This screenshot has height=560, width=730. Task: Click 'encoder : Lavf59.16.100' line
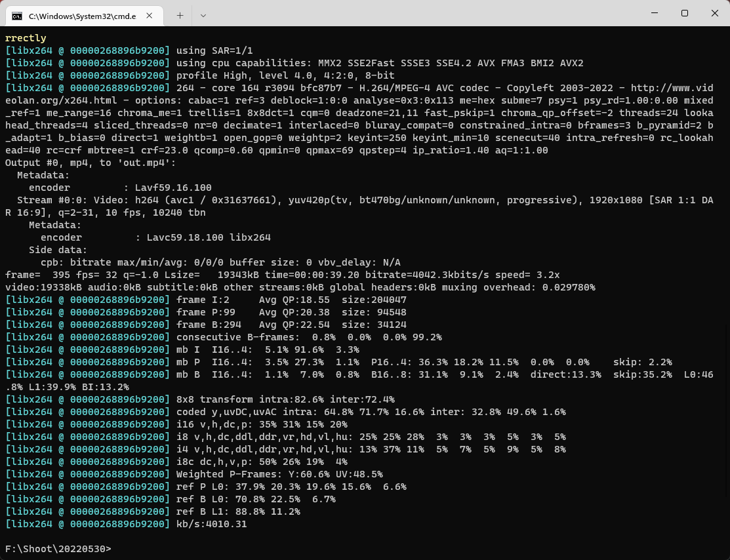[x=120, y=188]
